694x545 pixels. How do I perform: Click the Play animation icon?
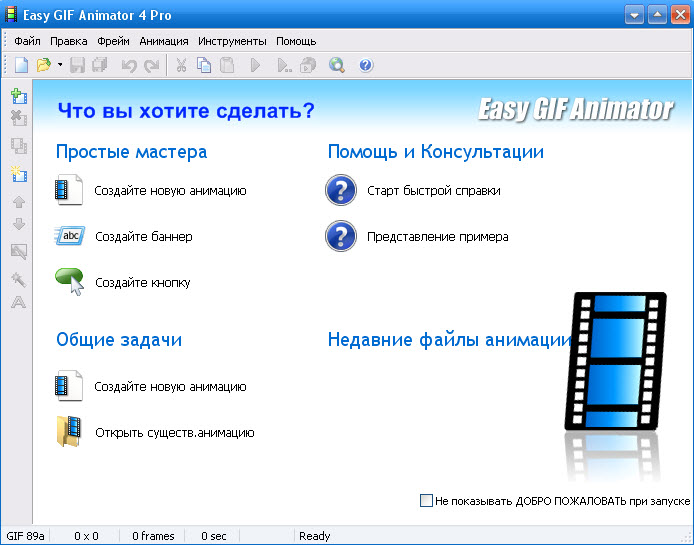tap(255, 66)
